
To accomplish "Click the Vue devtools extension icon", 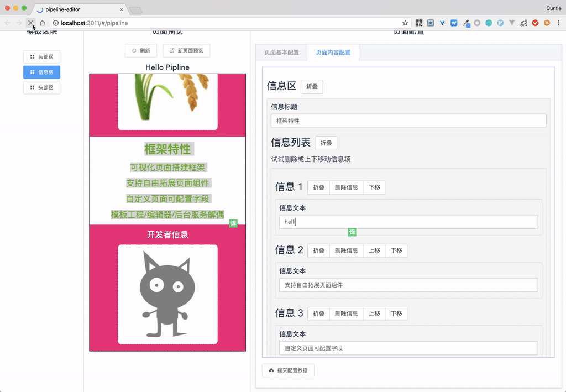I will [x=512, y=23].
